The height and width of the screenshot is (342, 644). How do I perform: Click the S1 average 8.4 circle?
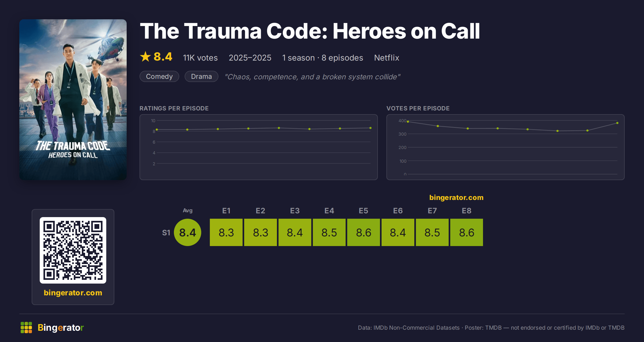[x=188, y=232]
